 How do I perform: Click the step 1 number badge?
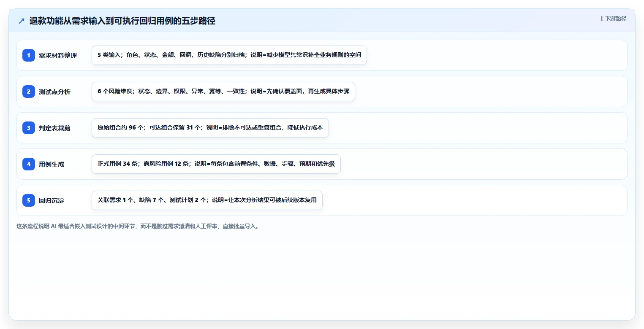pyautogui.click(x=29, y=55)
